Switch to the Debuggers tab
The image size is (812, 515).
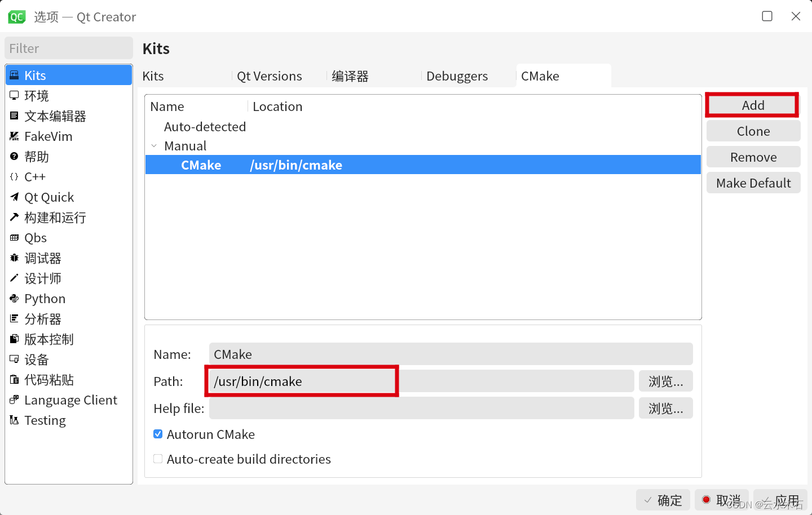point(468,76)
